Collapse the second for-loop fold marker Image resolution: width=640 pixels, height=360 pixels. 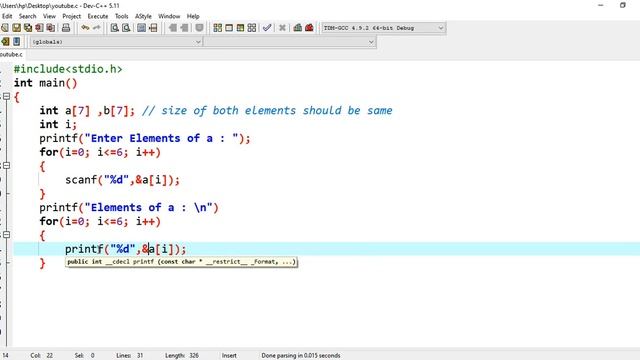(x=7, y=235)
